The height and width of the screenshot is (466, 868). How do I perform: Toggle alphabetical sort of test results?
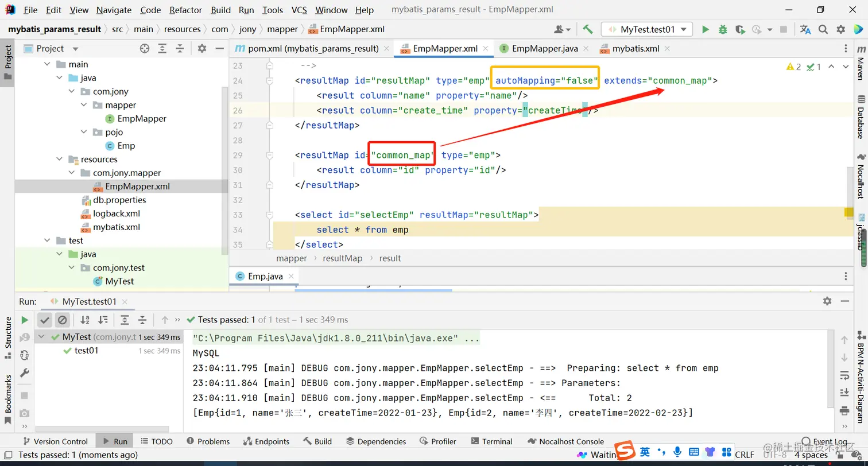[x=85, y=320]
